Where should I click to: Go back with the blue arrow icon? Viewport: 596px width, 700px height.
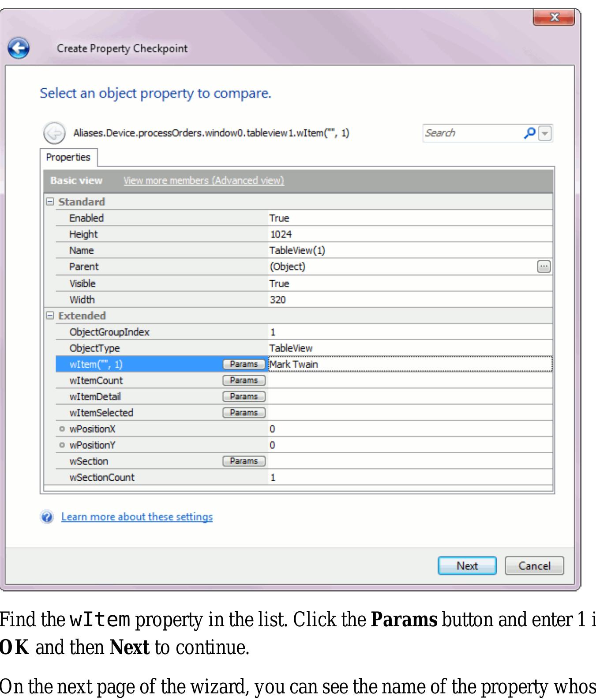[x=19, y=48]
